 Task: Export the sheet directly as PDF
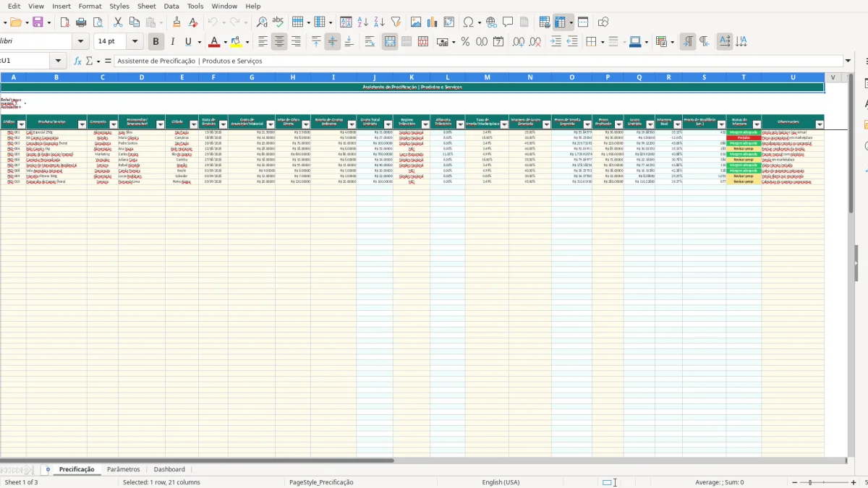pos(64,22)
